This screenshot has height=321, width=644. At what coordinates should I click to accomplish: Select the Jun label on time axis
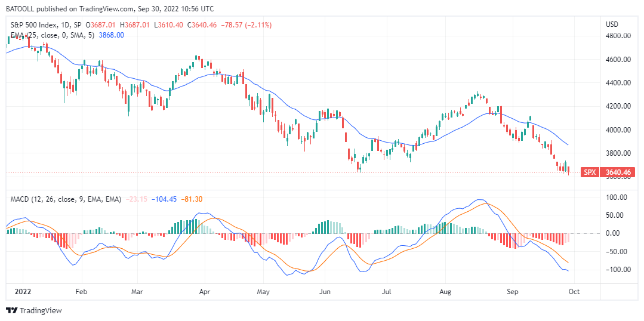click(x=325, y=292)
